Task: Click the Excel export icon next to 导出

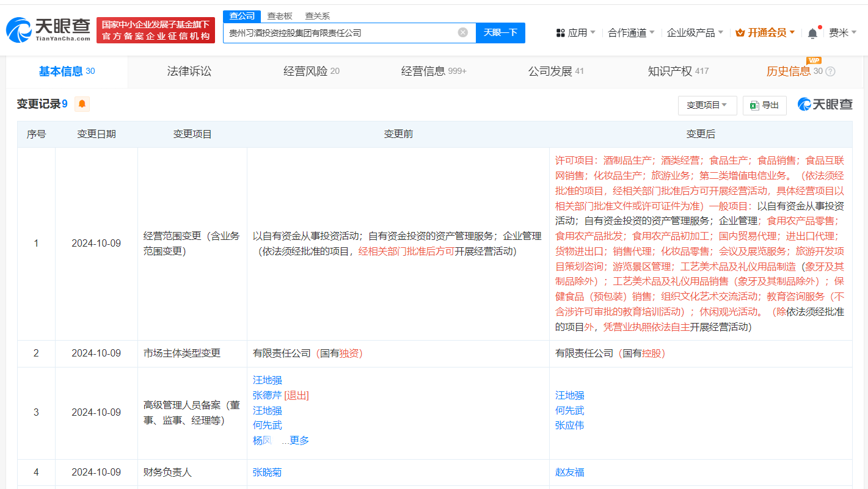Action: point(753,105)
